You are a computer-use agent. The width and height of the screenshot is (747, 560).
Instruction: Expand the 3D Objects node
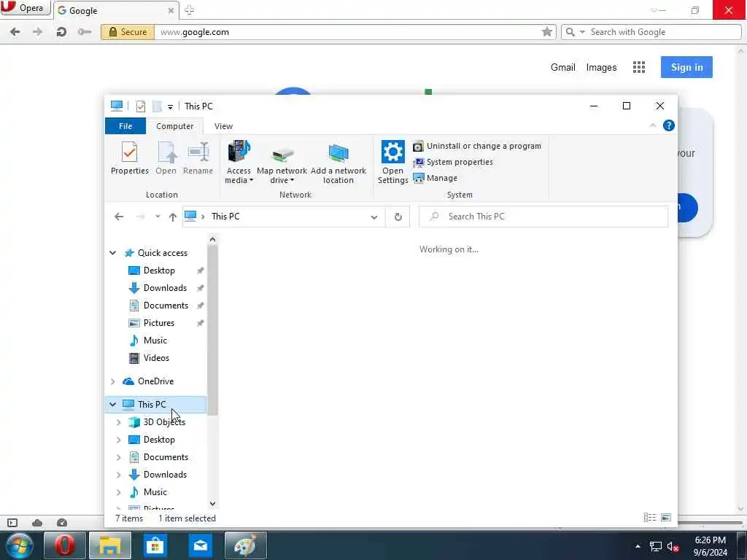[x=119, y=422]
